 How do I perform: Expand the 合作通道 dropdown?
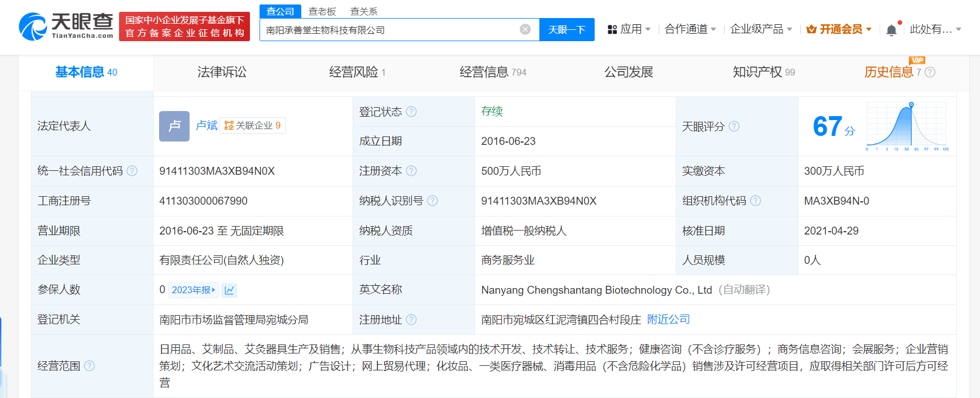coord(690,29)
